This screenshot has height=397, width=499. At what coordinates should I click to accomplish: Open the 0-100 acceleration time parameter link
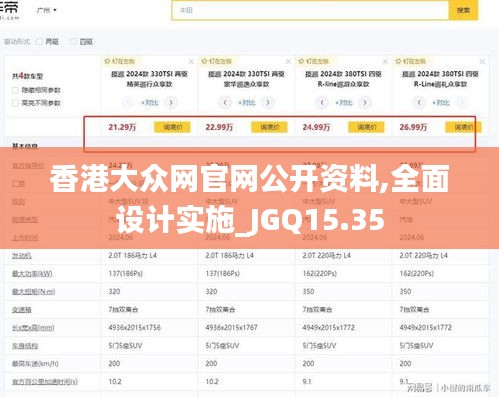[45, 382]
